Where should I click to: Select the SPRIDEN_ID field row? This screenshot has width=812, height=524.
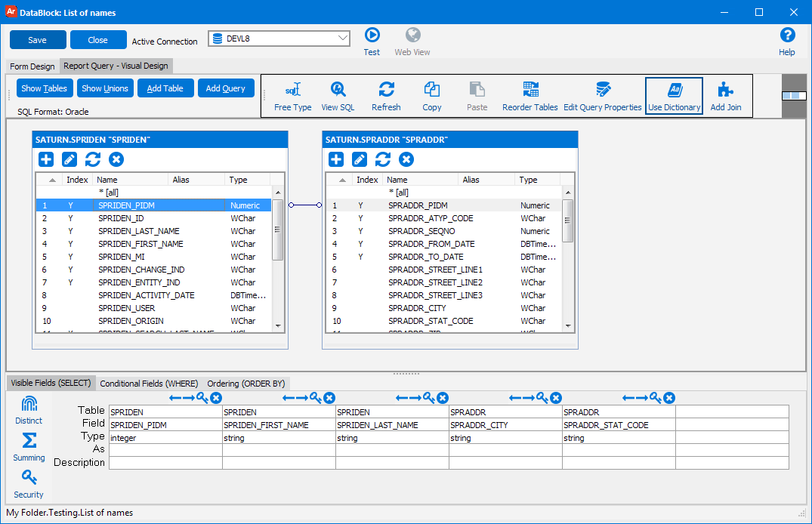(154, 218)
